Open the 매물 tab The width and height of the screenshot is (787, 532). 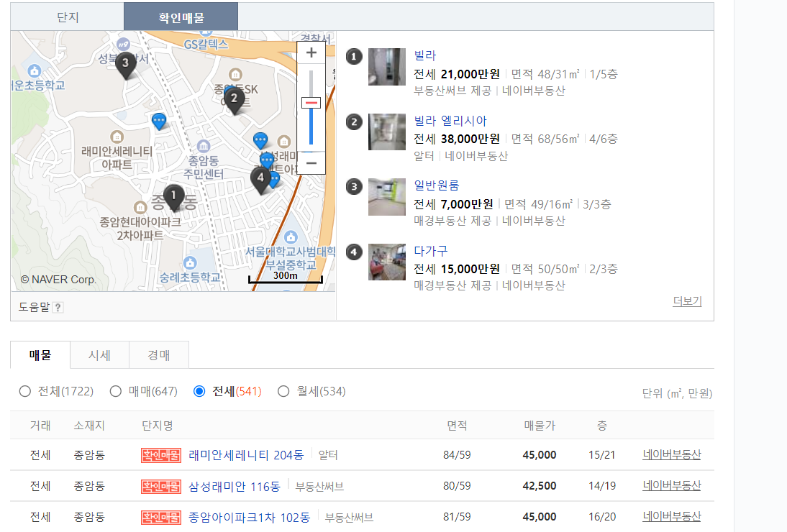point(40,355)
